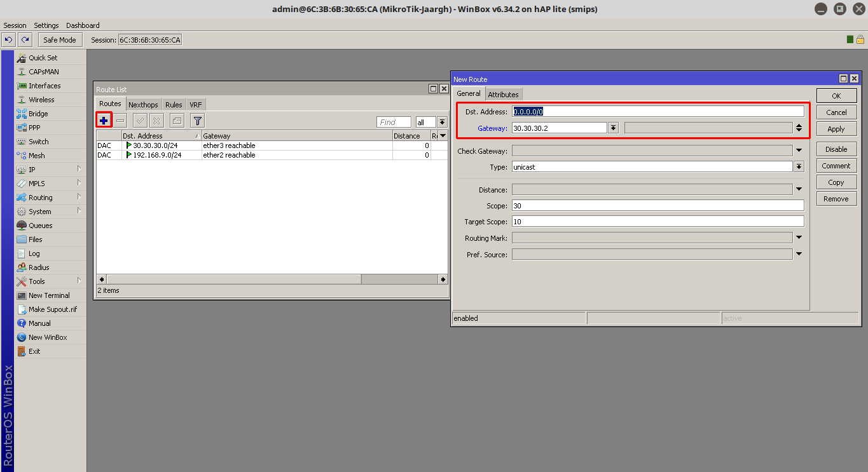The image size is (868, 472).
Task: Open the Check Gateway dropdown
Action: [x=799, y=149]
